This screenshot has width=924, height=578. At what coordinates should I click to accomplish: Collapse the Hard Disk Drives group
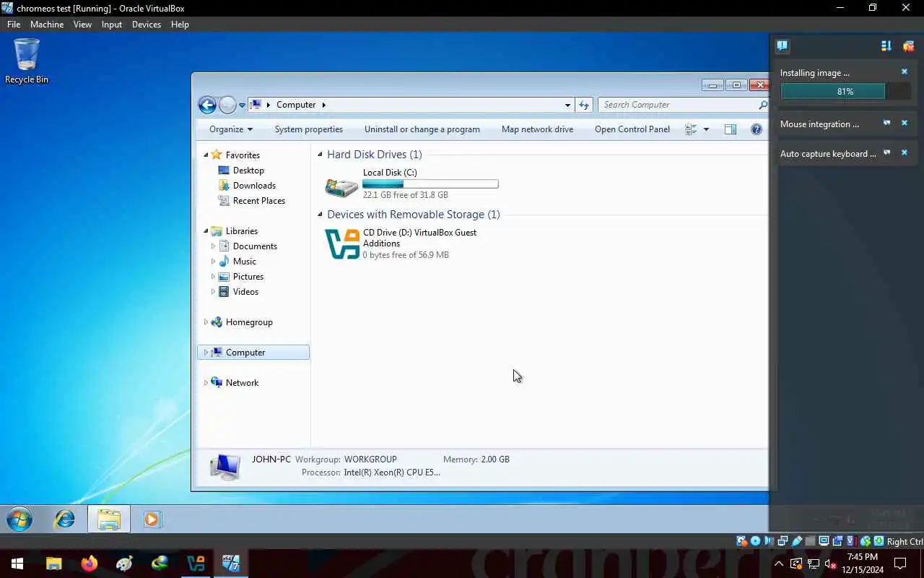320,155
